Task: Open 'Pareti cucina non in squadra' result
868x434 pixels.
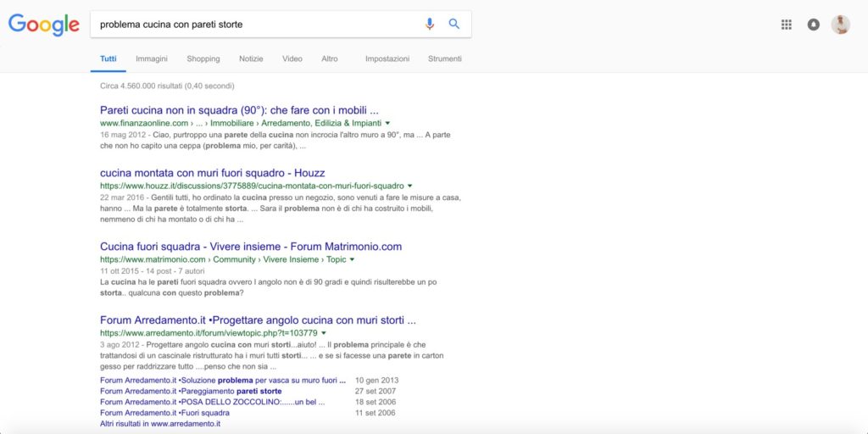Action: pyautogui.click(x=239, y=110)
